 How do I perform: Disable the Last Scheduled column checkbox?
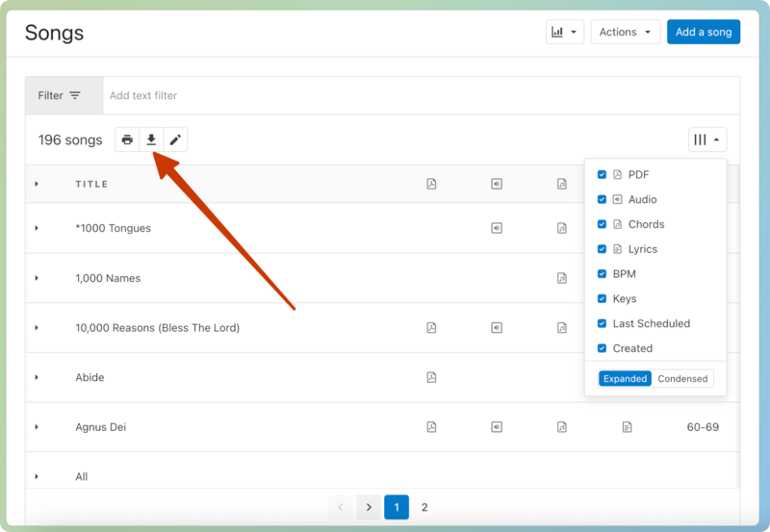603,324
